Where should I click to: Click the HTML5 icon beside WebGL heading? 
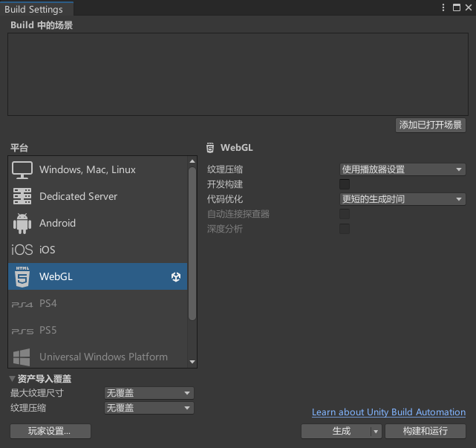pos(210,148)
